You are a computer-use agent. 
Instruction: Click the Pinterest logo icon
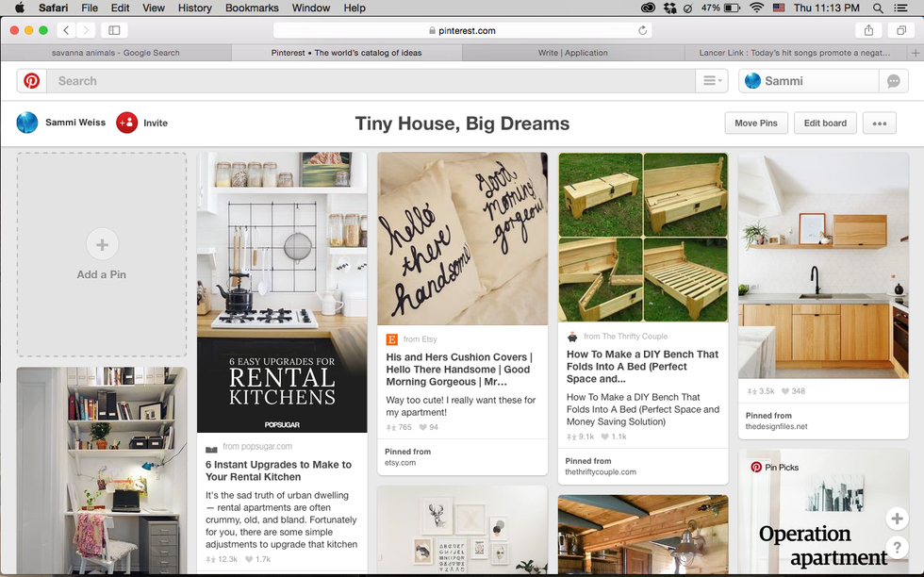(x=31, y=81)
